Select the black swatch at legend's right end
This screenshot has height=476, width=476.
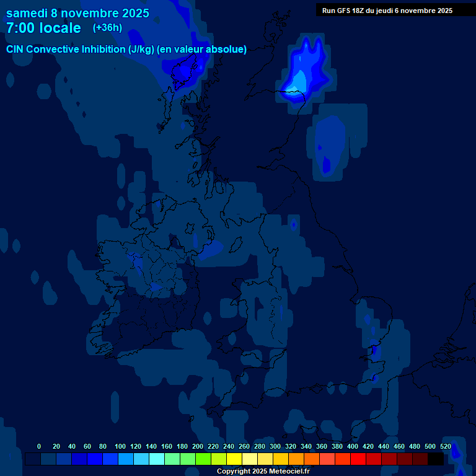click(436, 459)
